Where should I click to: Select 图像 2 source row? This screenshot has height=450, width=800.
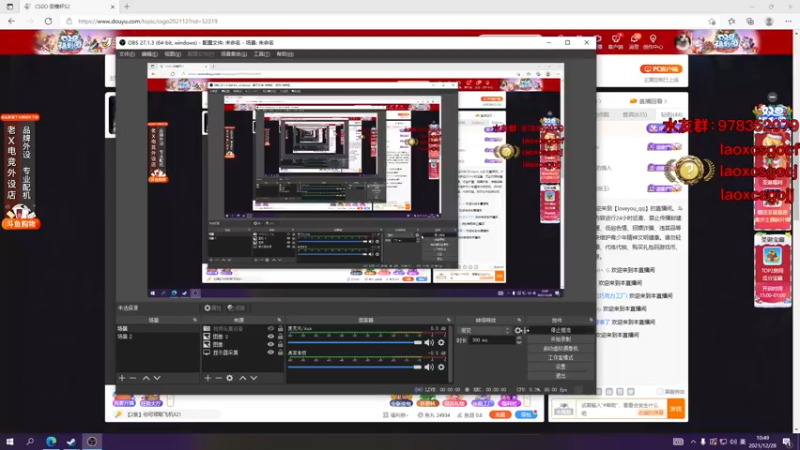[243, 337]
